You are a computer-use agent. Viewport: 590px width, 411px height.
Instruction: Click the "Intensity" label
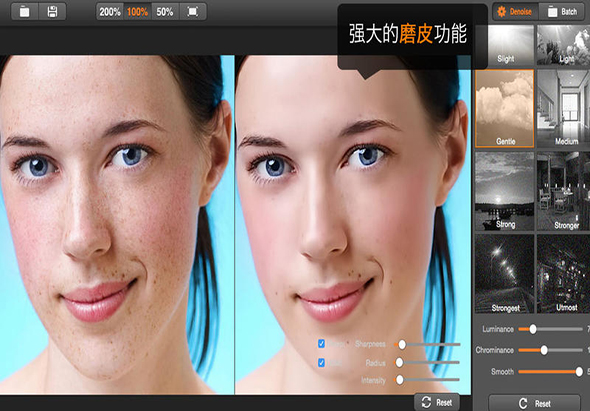373,380
